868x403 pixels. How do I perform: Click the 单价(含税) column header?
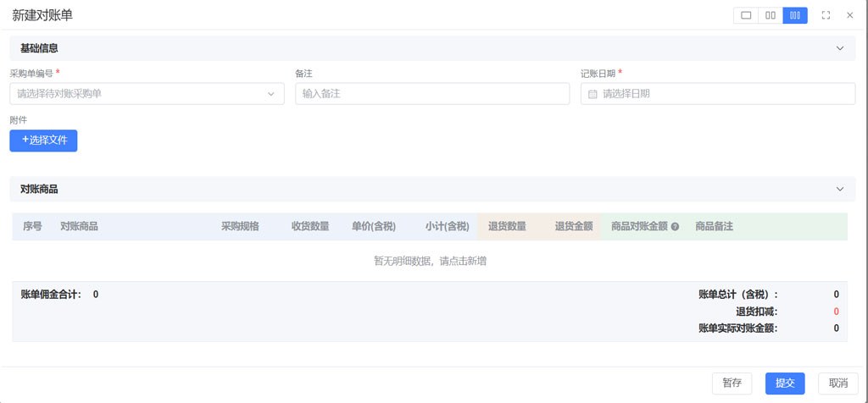click(x=374, y=226)
